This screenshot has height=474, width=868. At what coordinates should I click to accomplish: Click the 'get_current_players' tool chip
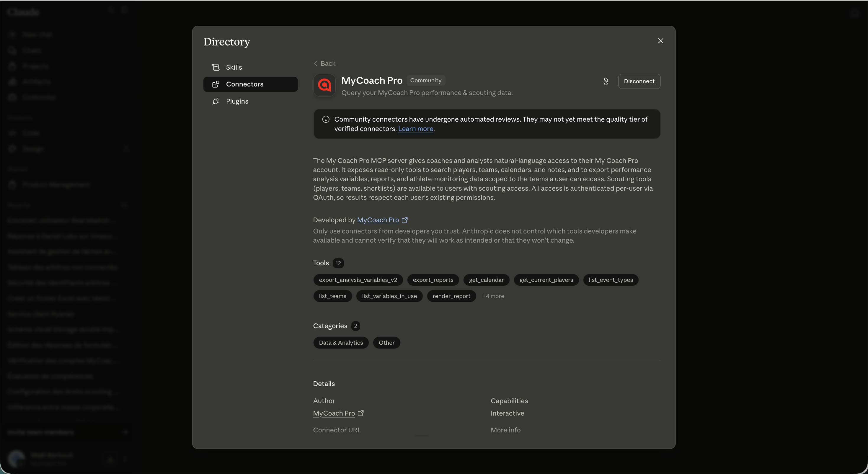546,280
